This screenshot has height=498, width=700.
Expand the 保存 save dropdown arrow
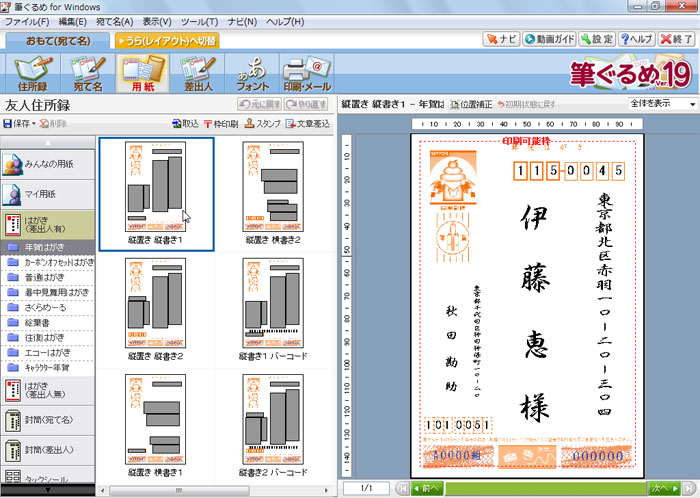34,123
